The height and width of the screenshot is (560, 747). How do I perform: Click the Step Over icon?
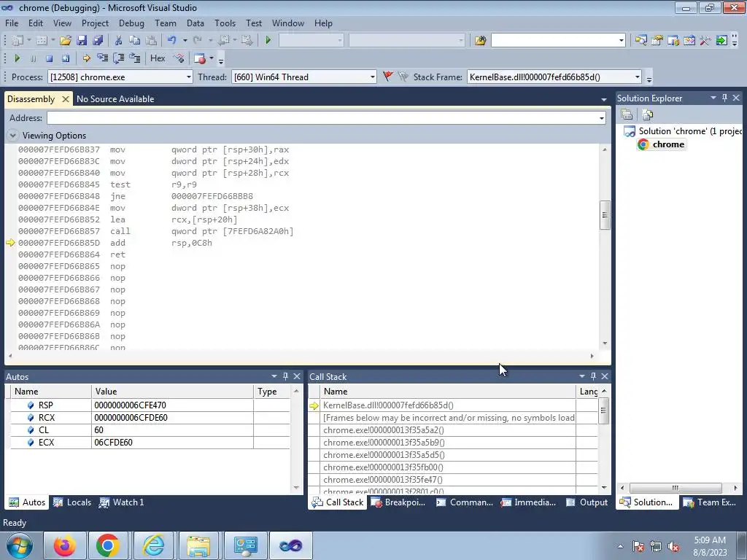119,58
